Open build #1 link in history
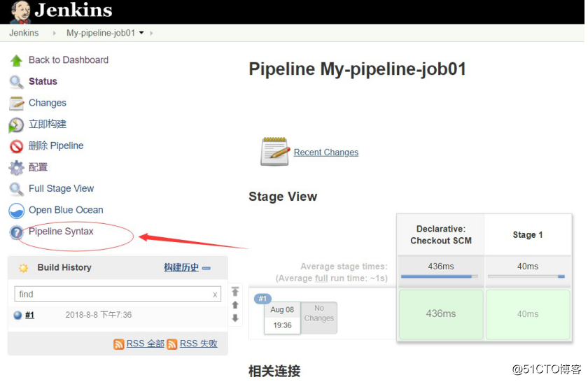 coord(29,315)
